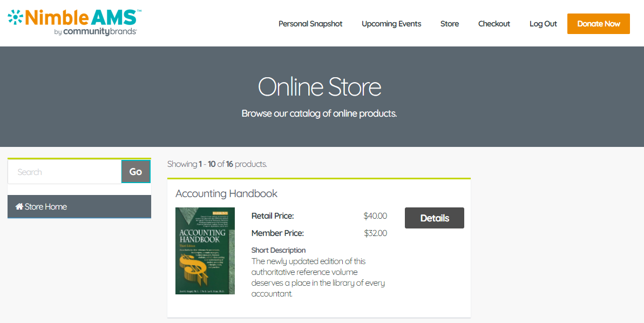This screenshot has width=644, height=323.
Task: Click the 'by community brands' logo text
Action: [96, 32]
